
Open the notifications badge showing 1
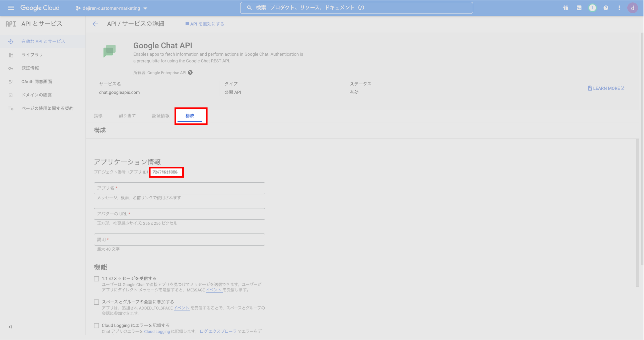592,8
